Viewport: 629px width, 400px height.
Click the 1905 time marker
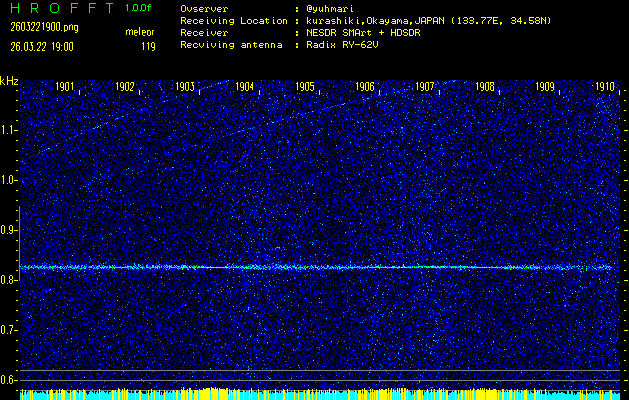click(x=305, y=87)
